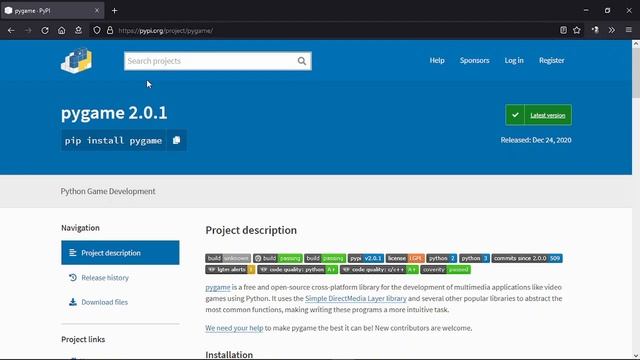Click commits since 2.0.0 badge
Screen dimensions: 640x360
527,258
